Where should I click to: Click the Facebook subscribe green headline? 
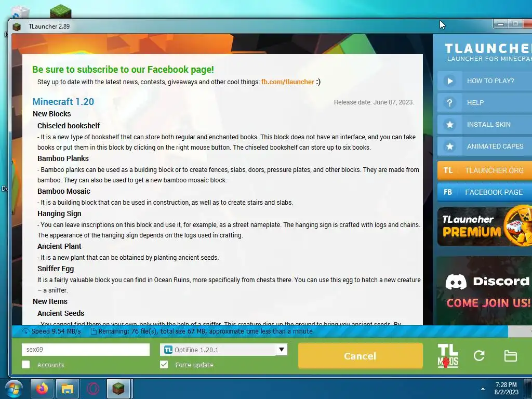[123, 70]
